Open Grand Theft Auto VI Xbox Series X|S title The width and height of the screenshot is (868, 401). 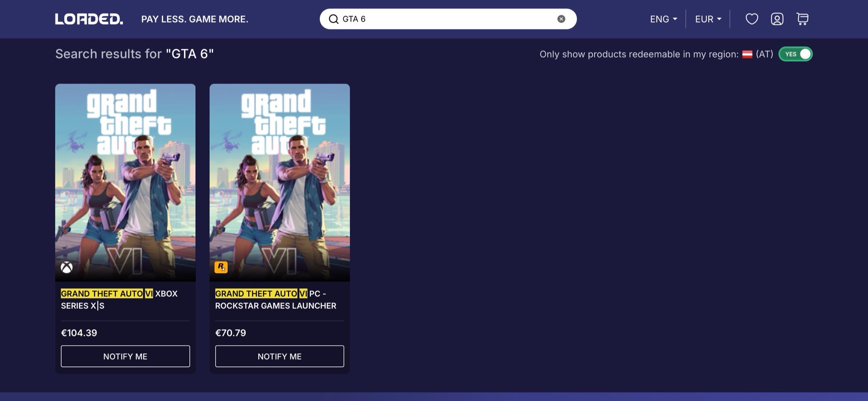point(119,299)
